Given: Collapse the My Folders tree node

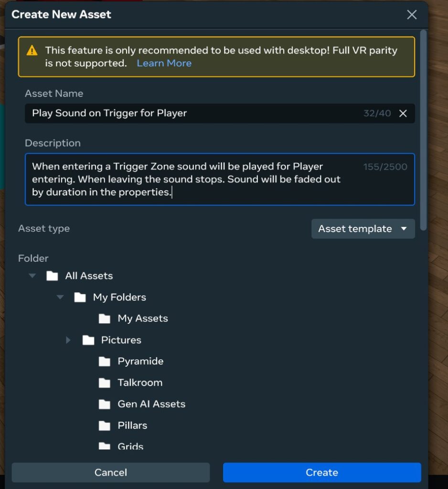Looking at the screenshot, I should (x=60, y=297).
